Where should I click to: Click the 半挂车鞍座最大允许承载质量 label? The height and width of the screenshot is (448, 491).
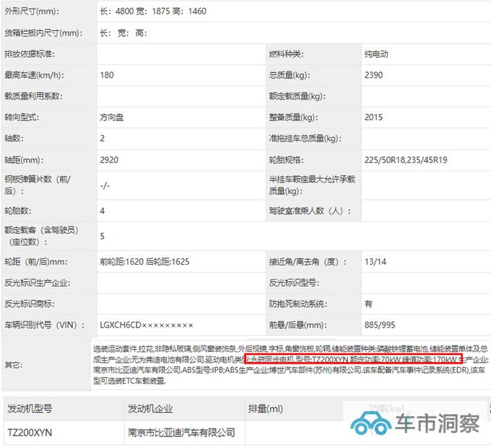312,185
